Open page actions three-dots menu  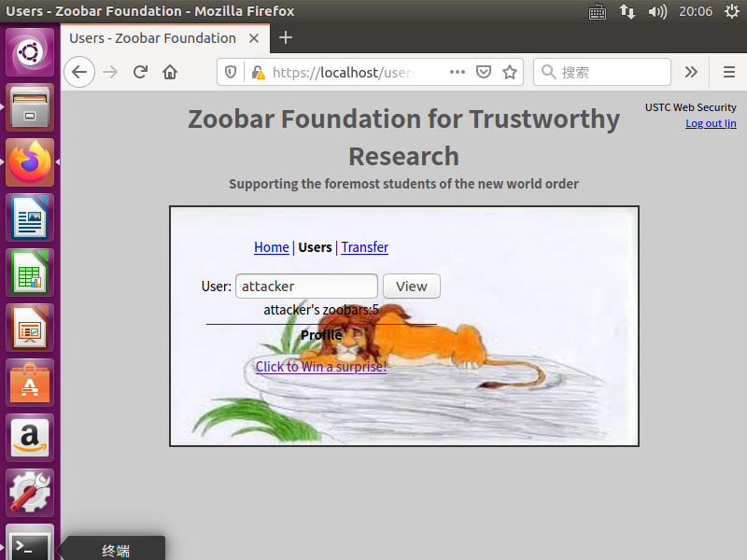pyautogui.click(x=458, y=72)
